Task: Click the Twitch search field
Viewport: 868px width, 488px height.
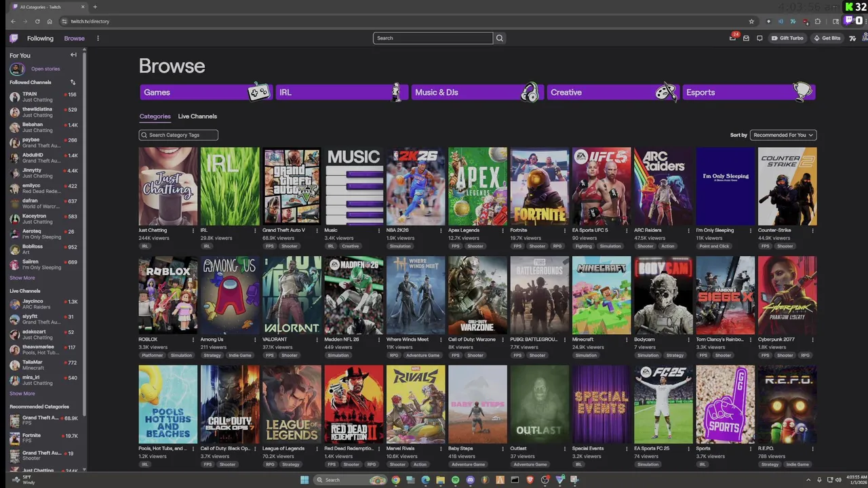Action: 433,38
